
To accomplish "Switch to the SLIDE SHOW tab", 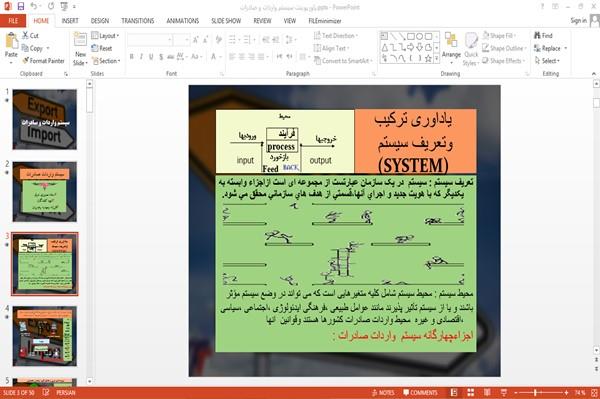I will pyautogui.click(x=226, y=21).
